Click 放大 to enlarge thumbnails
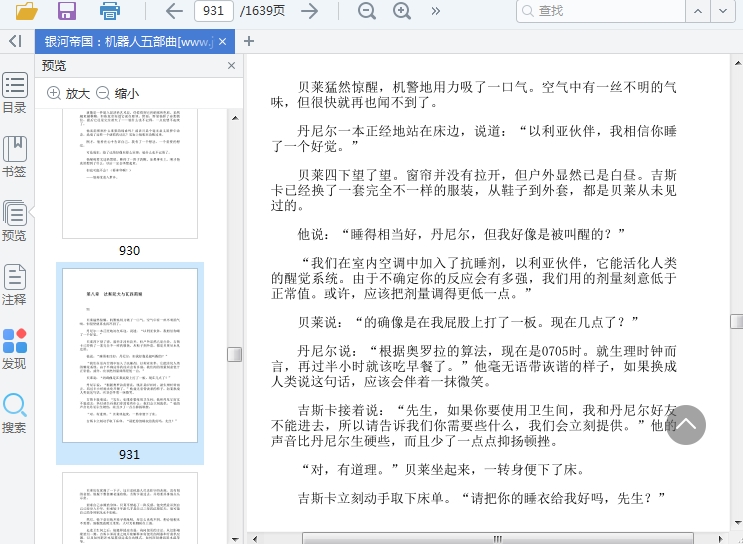 click(68, 93)
